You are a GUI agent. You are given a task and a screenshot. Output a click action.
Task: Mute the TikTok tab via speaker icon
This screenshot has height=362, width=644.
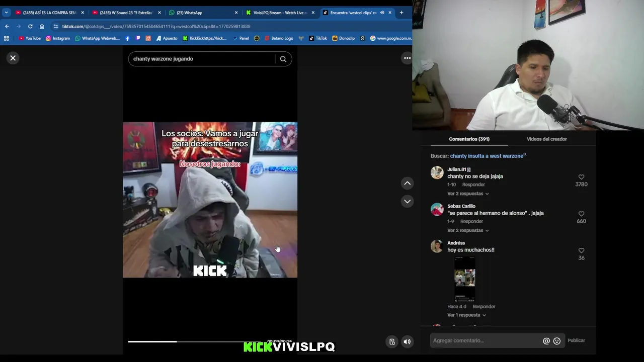click(x=382, y=13)
